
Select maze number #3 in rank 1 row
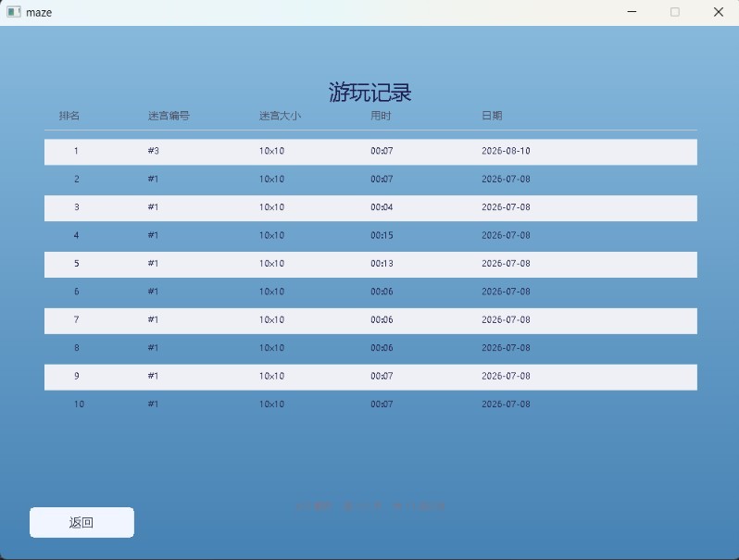pos(153,151)
